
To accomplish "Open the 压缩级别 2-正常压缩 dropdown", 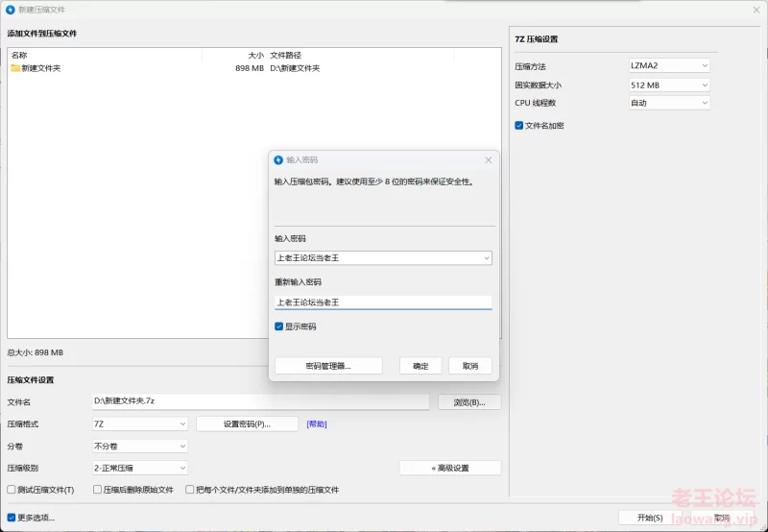I will [x=140, y=468].
